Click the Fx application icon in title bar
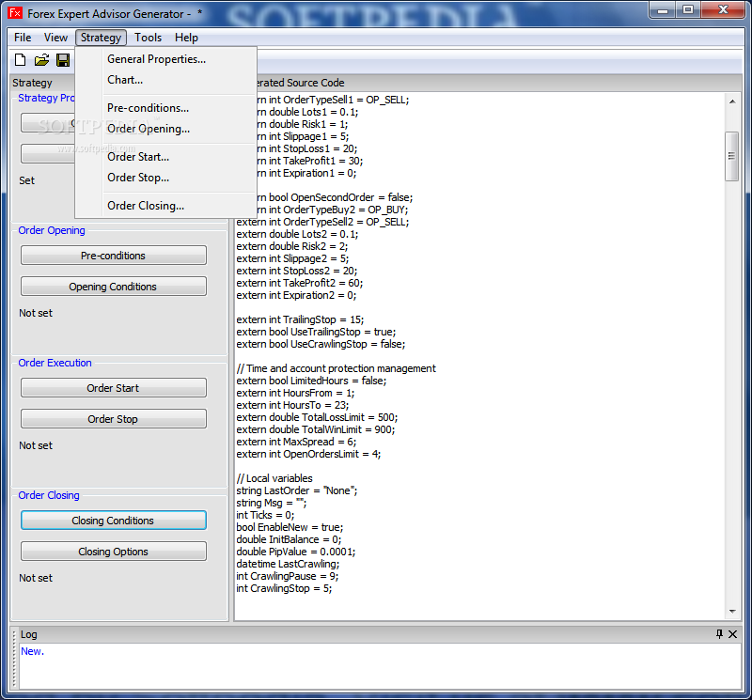This screenshot has width=752, height=700. click(15, 13)
